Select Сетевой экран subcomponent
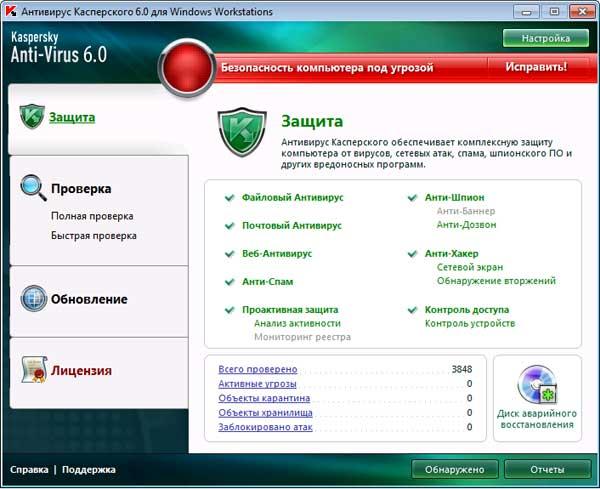 coord(470,267)
